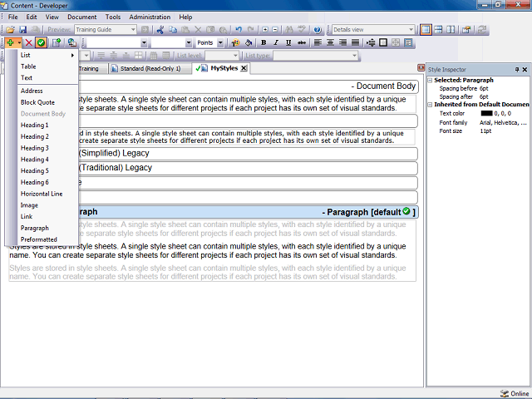Choose Horizontal Line from the style menu

click(47, 194)
